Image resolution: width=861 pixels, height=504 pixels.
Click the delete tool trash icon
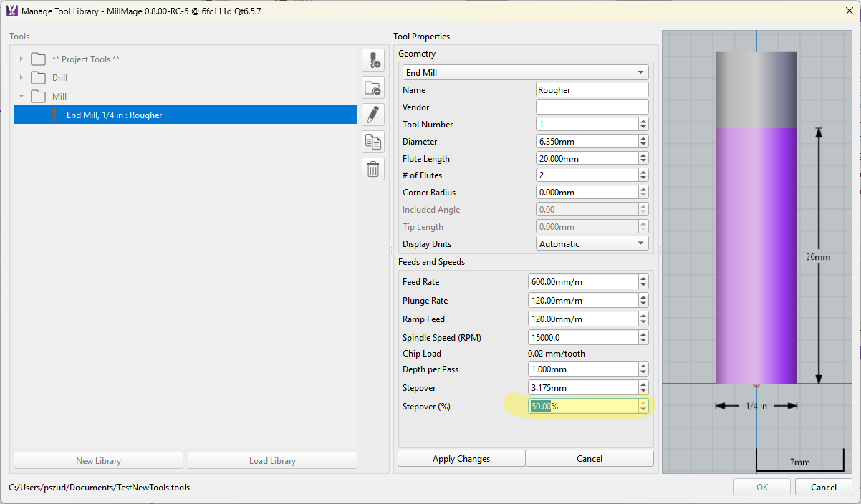[x=373, y=169]
